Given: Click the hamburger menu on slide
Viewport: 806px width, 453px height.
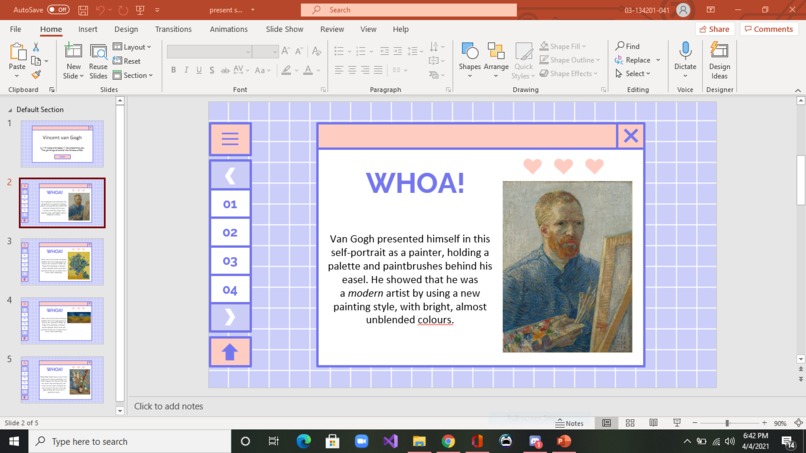Looking at the screenshot, I should [x=230, y=139].
